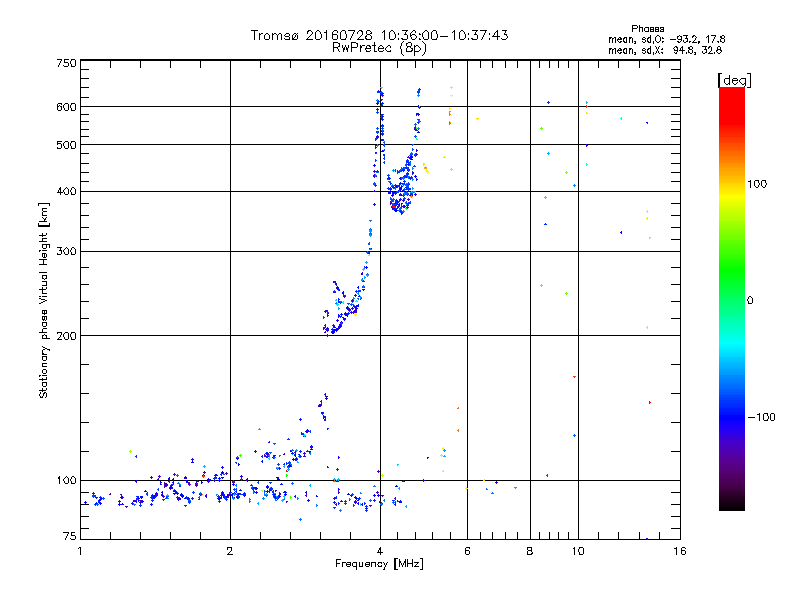Click the y-axis tick label '300'
Image resolution: width=800 pixels, height=600 pixels.
click(66, 251)
